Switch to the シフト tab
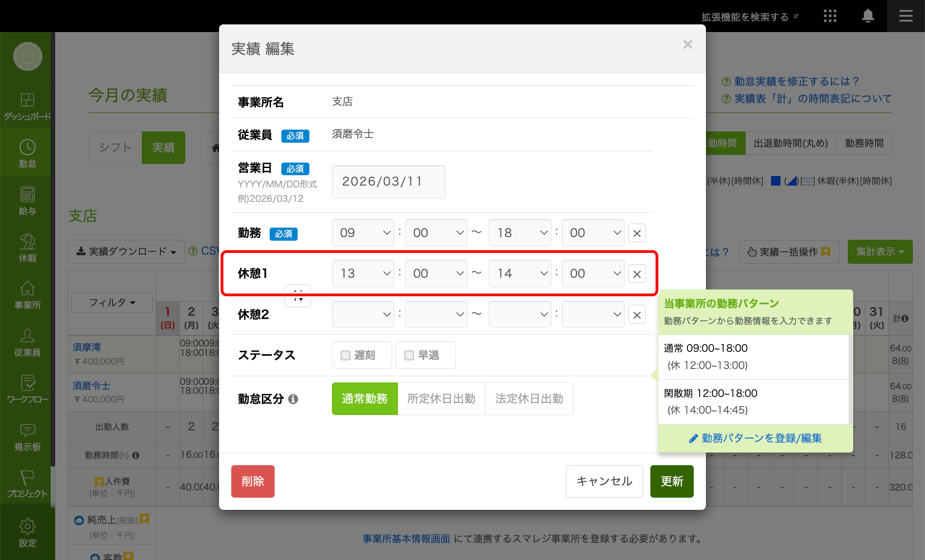The image size is (925, 560). click(115, 148)
